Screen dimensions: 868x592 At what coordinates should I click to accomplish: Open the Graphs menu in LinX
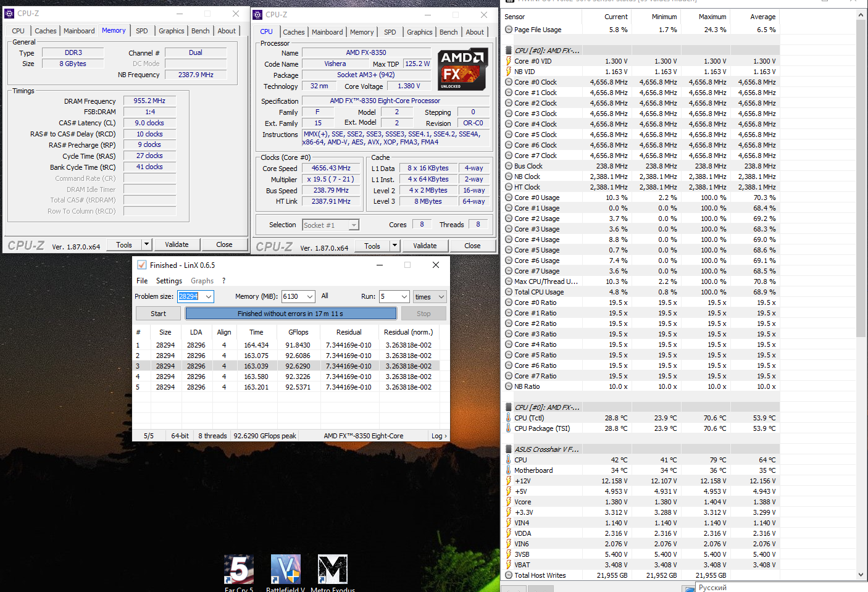[202, 281]
